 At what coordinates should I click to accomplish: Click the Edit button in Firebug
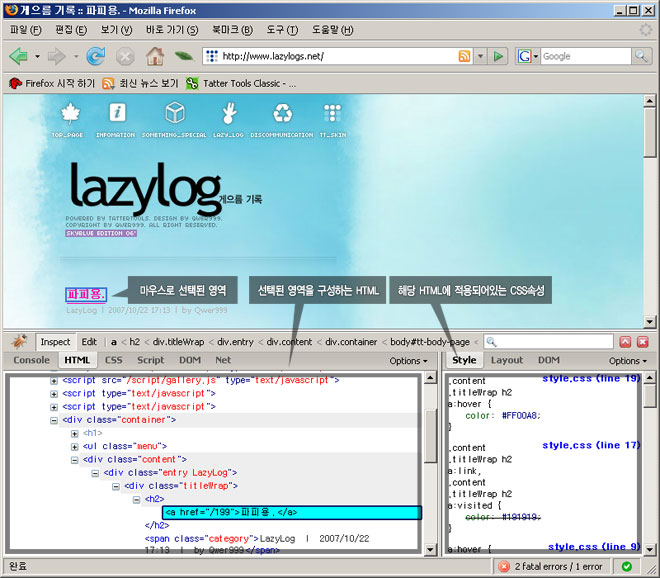[89, 342]
